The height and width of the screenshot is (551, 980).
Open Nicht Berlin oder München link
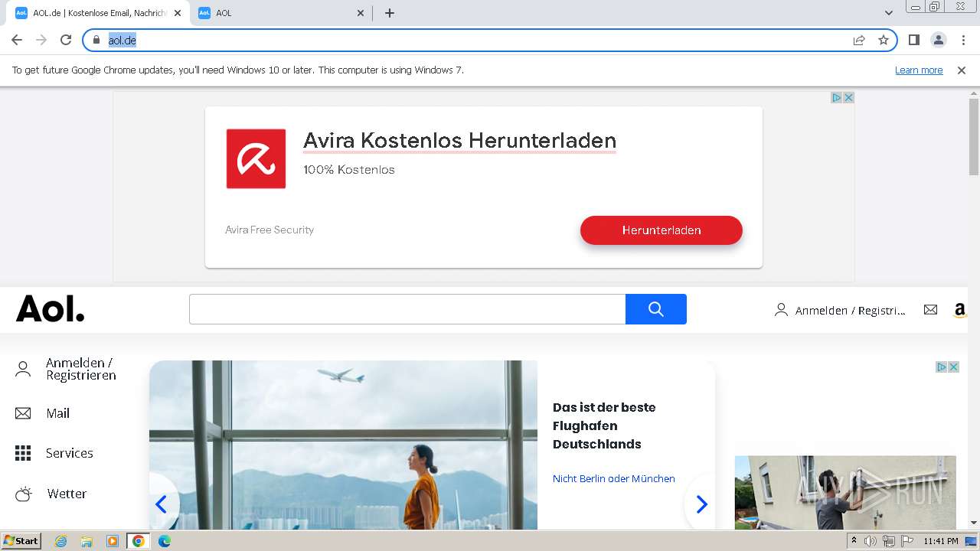[614, 478]
